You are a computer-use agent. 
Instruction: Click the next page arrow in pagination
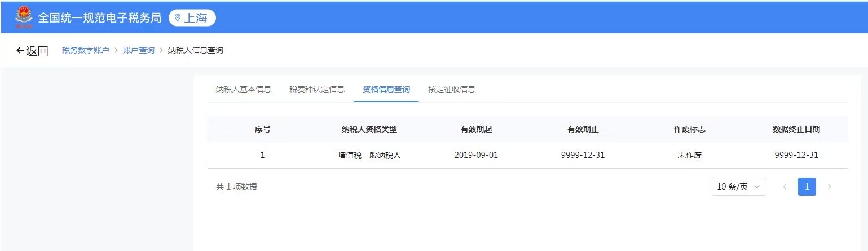829,187
